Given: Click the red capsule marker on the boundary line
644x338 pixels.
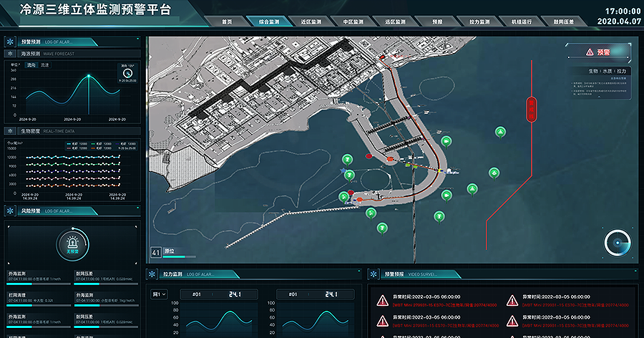Looking at the screenshot, I should [531, 109].
